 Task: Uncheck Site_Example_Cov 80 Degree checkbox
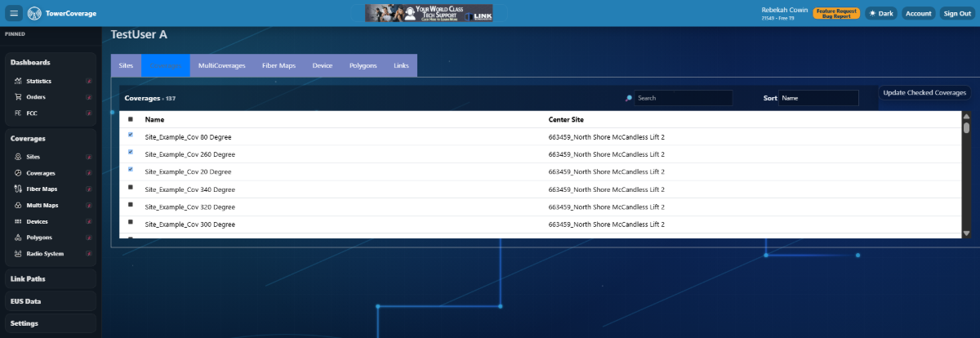pos(131,135)
